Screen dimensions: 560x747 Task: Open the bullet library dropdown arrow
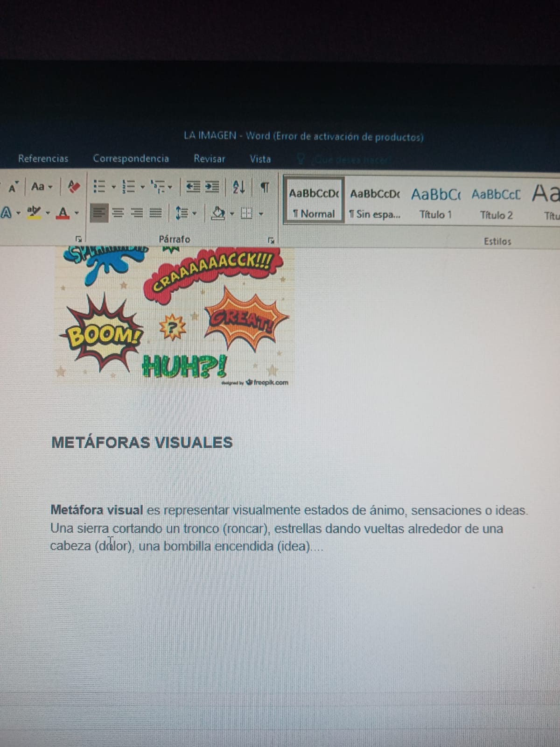point(113,188)
